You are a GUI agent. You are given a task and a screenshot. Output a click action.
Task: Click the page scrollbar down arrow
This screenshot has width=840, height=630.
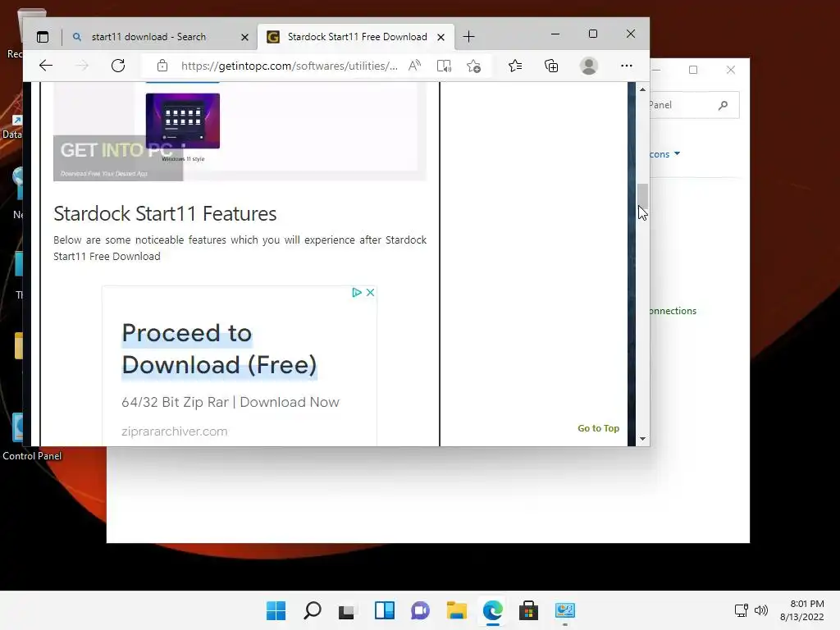[642, 439]
